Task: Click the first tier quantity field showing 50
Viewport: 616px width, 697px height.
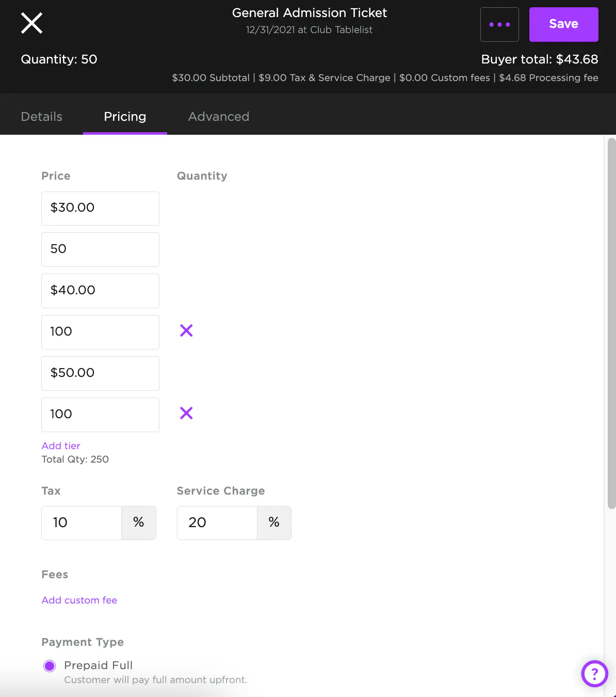Action: coord(100,249)
